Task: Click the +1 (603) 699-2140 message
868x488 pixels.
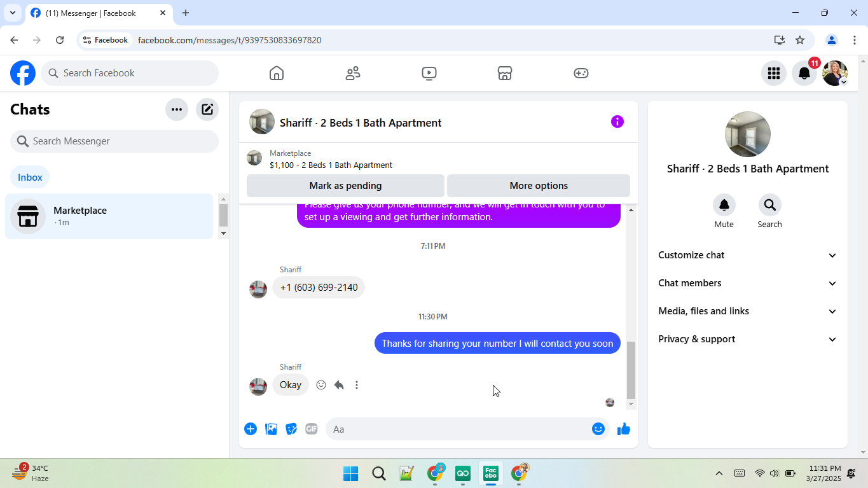Action: pos(319,288)
